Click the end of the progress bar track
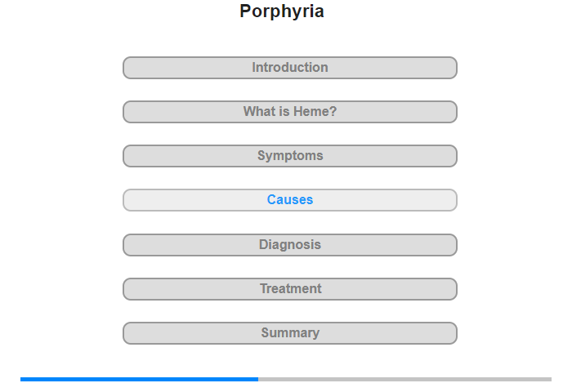The width and height of the screenshot is (572, 392). click(550, 380)
